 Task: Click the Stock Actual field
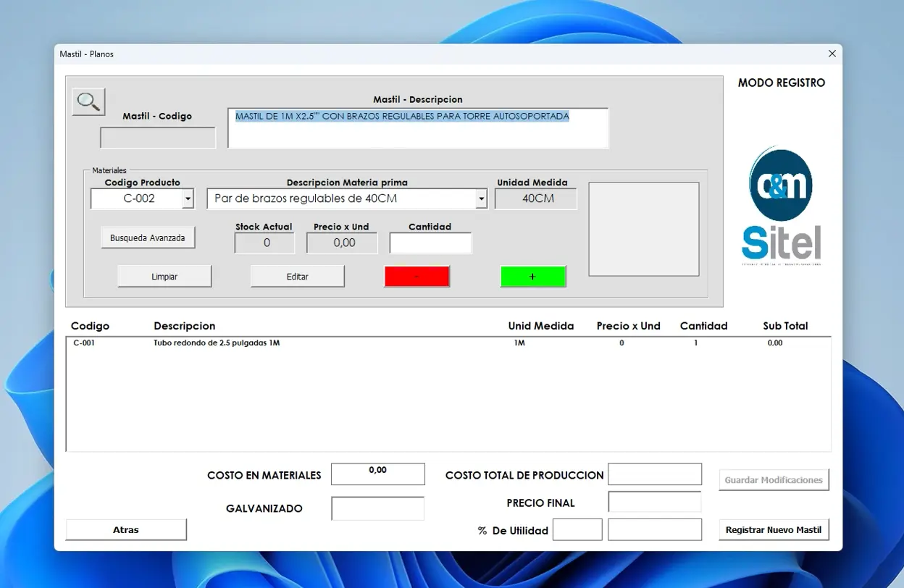click(264, 243)
